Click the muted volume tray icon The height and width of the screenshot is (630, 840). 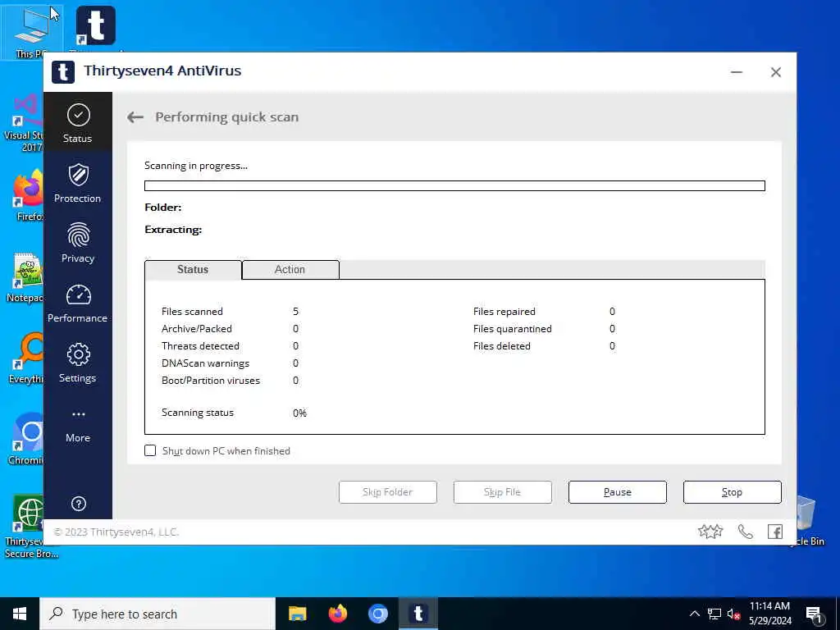click(x=733, y=614)
